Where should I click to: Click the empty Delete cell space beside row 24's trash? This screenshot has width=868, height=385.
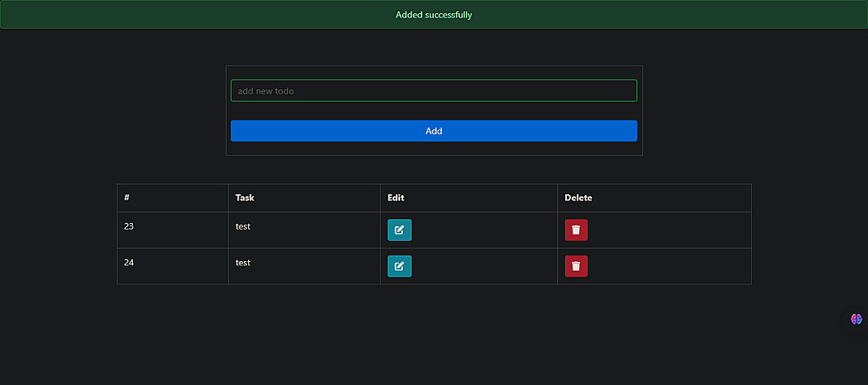click(x=668, y=266)
